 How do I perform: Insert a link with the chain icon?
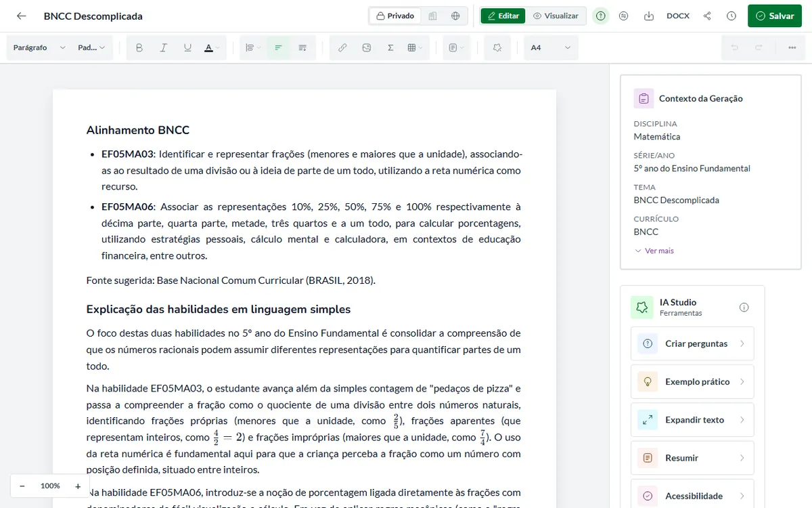[x=342, y=47]
